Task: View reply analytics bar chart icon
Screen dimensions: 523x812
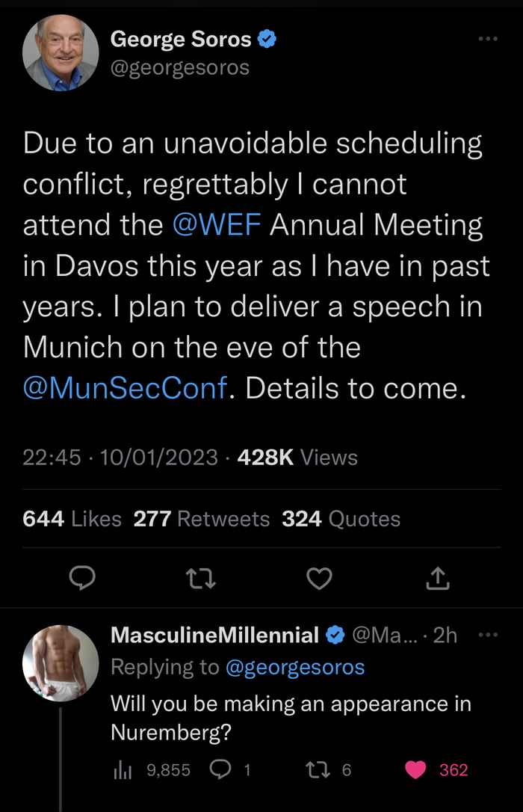Action: tap(122, 769)
